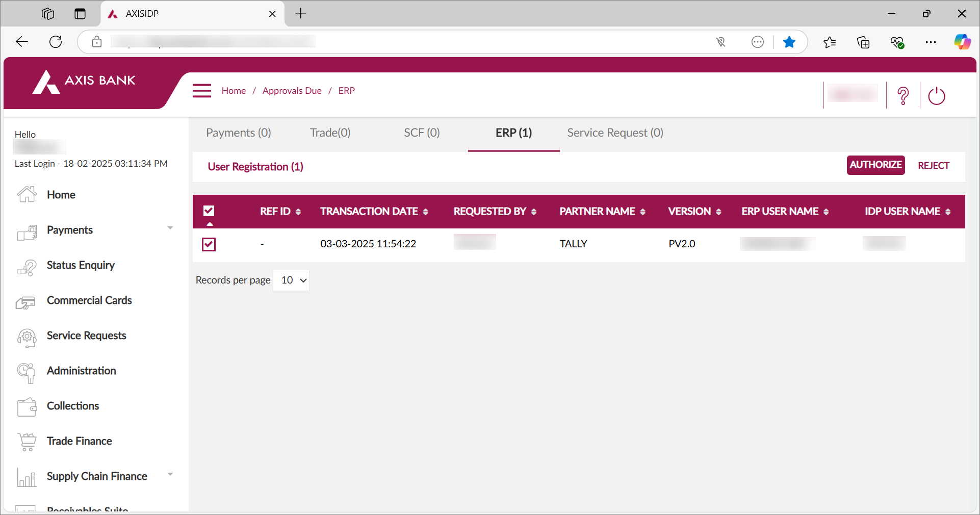This screenshot has width=980, height=515.
Task: Click the Service Requests gear icon
Action: click(27, 338)
